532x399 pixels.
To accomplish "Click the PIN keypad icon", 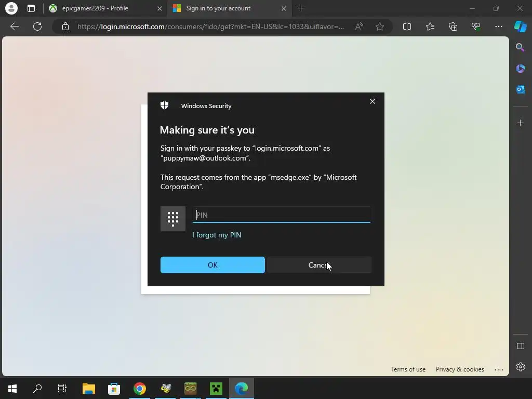I will [173, 219].
